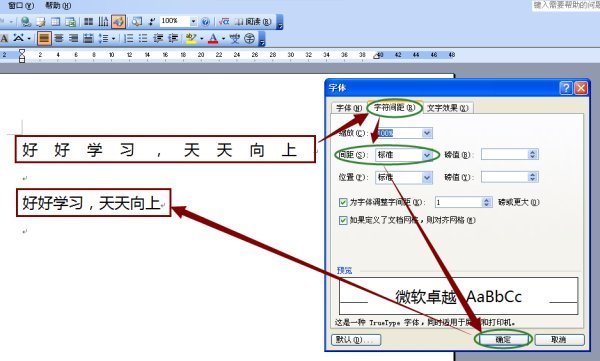Expand the Formatting toolbar options arrow

click(x=262, y=39)
